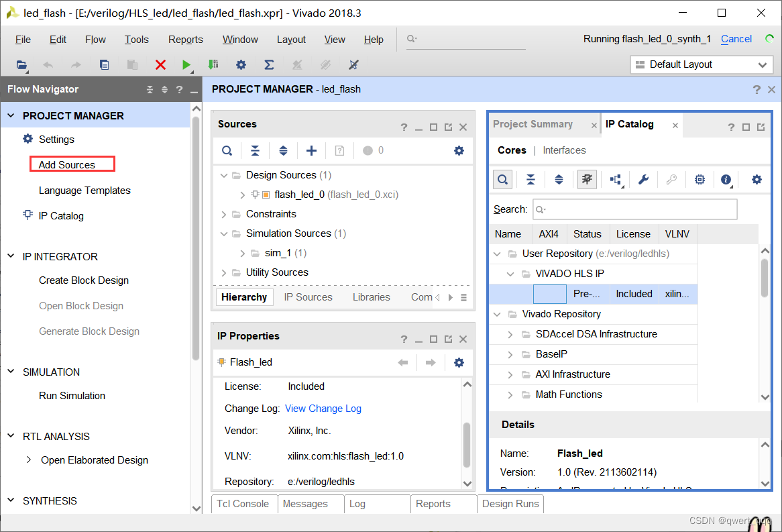The image size is (782, 532).
Task: Click IP Catalog Search input field
Action: (x=635, y=209)
